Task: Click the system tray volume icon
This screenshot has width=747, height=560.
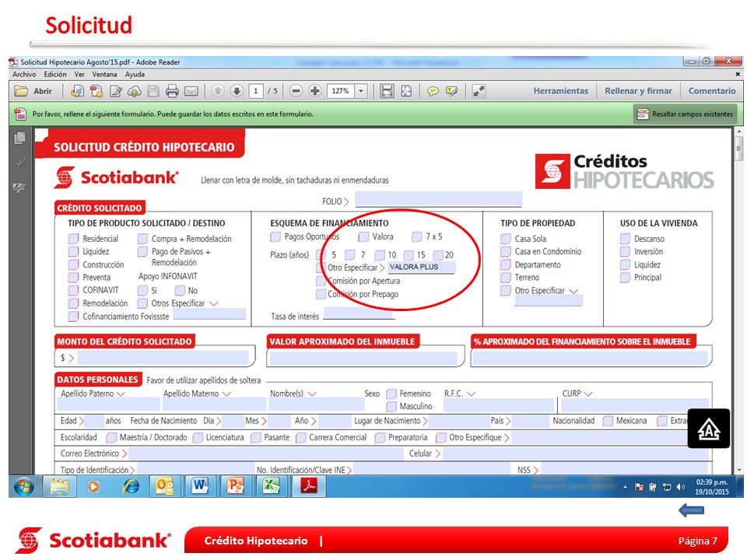Action: point(680,487)
